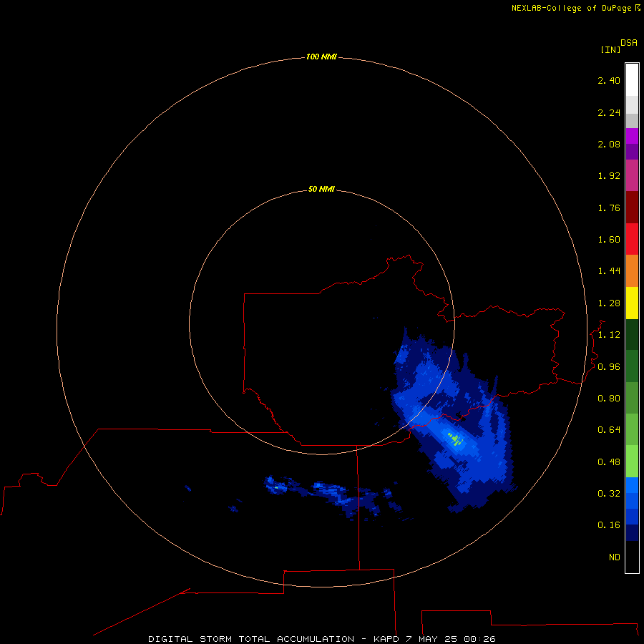Viewport: 644px width, 644px height.
Task: Click the 1.92 legend value
Action: tap(609, 176)
